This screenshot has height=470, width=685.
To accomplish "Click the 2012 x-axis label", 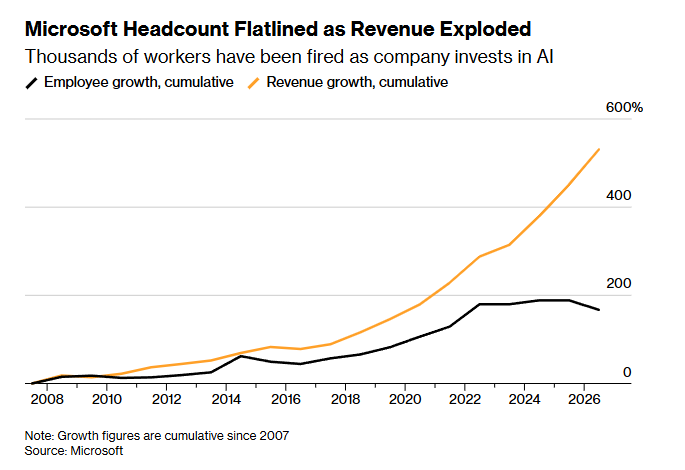I will pyautogui.click(x=166, y=399).
